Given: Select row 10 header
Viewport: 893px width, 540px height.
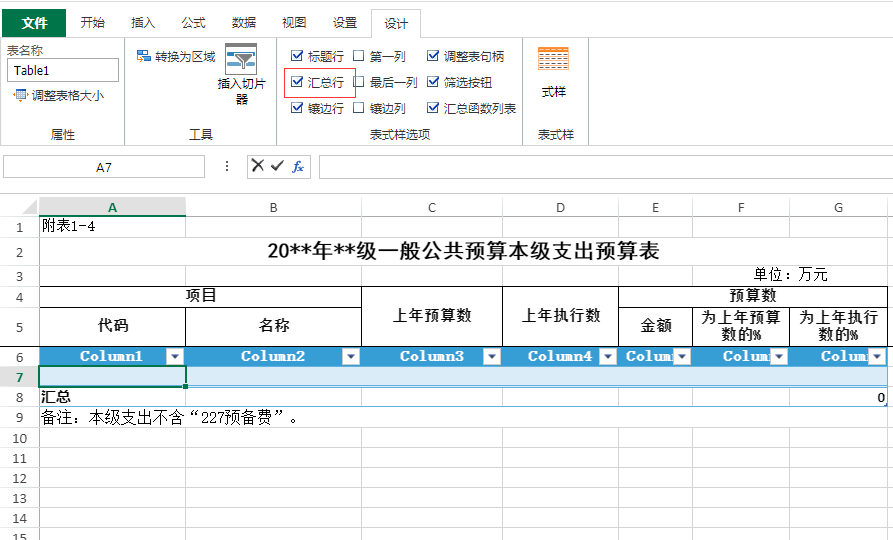Looking at the screenshot, I should (x=19, y=438).
